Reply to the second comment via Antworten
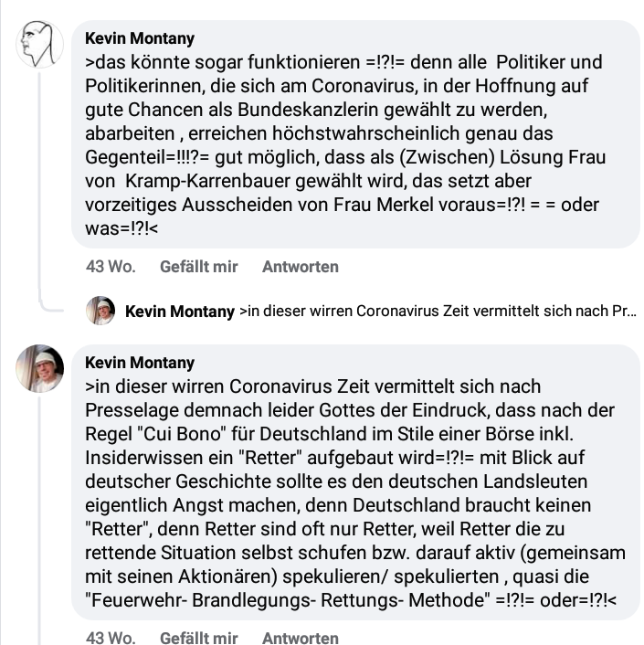644x645 pixels. pos(301,638)
